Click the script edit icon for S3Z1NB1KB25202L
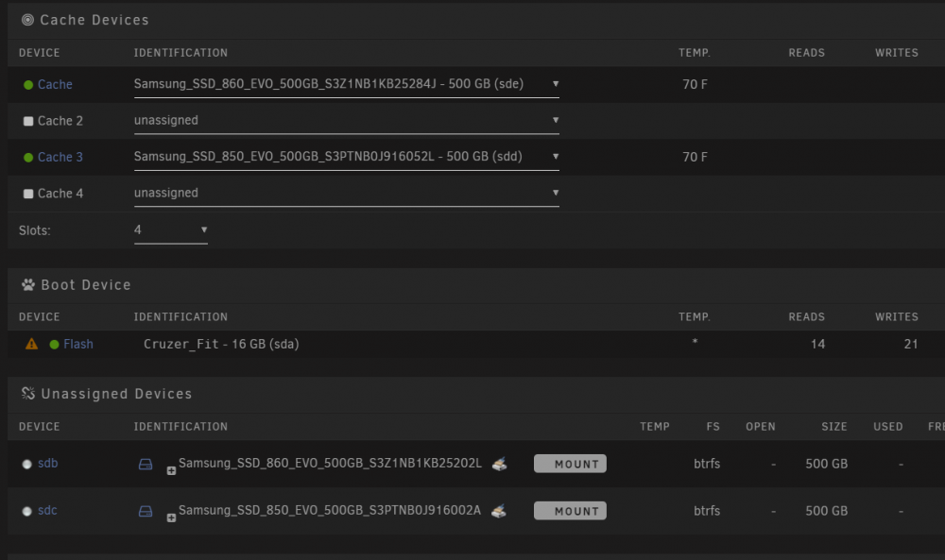The width and height of the screenshot is (945, 560). pos(499,464)
